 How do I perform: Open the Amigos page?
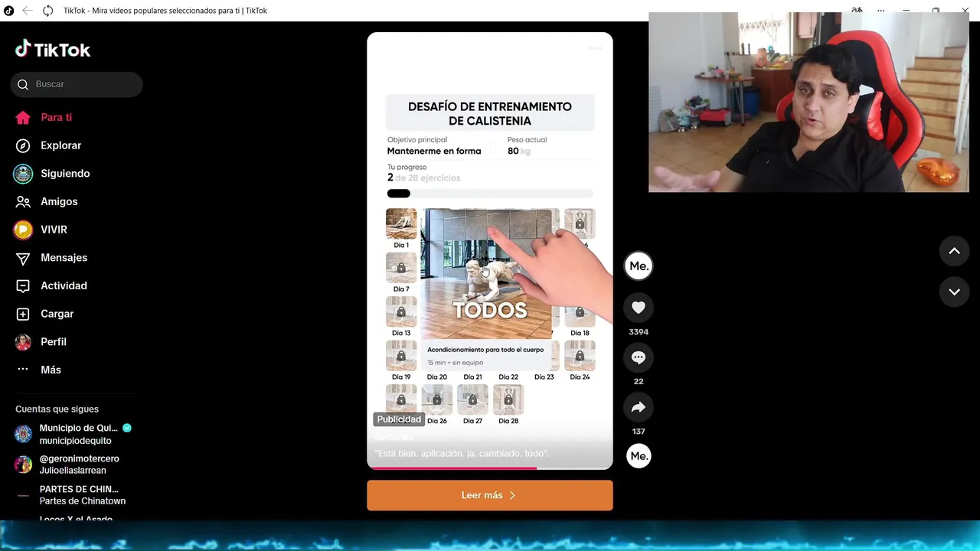point(59,202)
